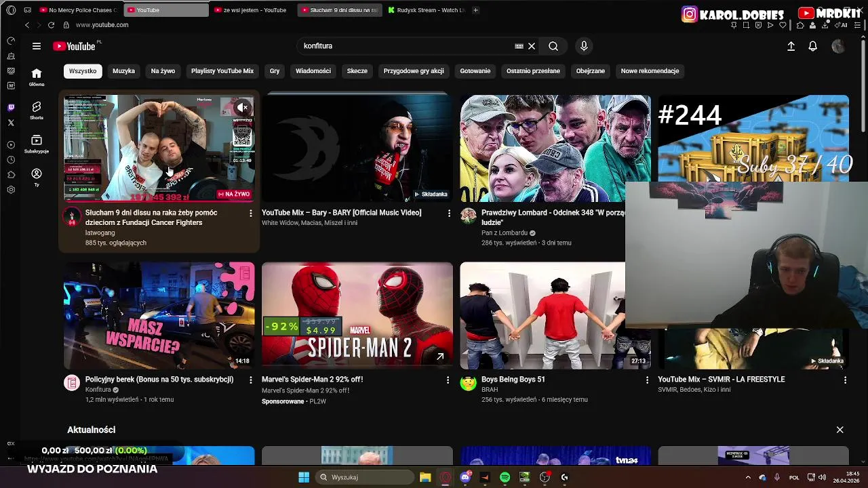
Task: Clear the search box with the X icon
Action: pos(532,46)
